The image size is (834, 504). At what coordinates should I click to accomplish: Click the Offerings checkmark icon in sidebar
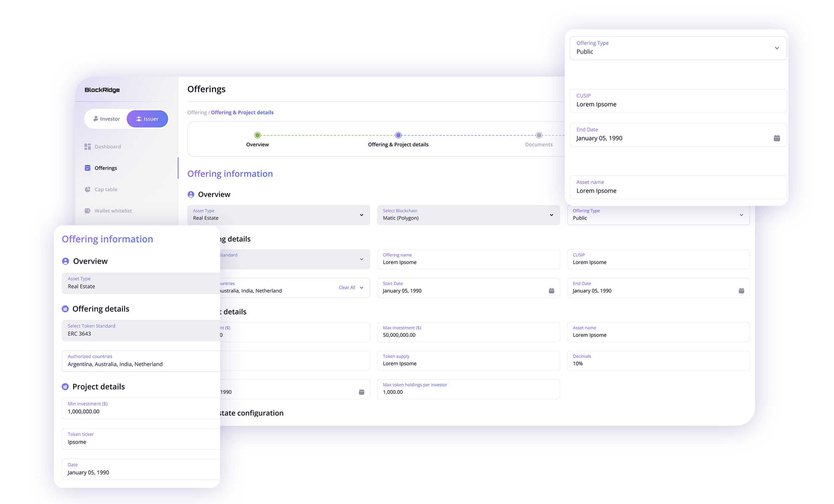click(x=87, y=168)
